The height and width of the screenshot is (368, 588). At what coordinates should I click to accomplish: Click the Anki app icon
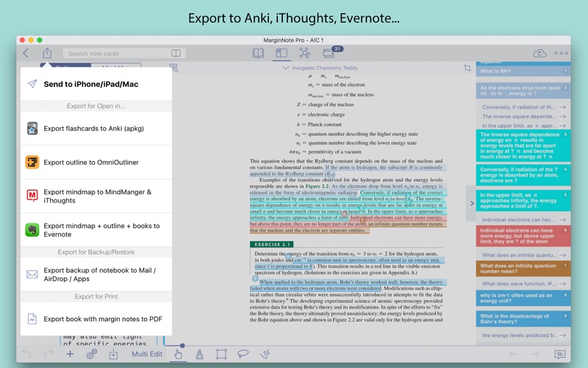(32, 128)
